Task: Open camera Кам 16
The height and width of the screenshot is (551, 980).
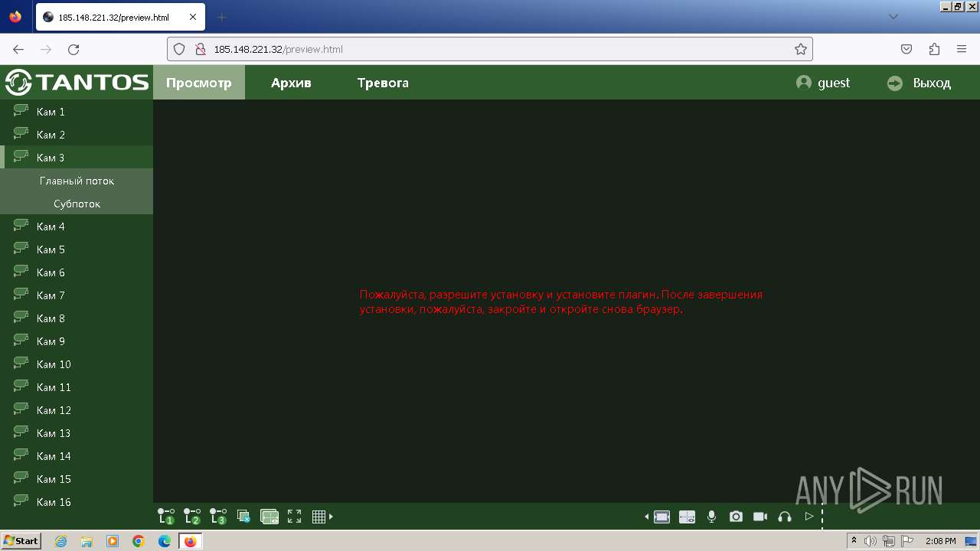Action: click(77, 502)
